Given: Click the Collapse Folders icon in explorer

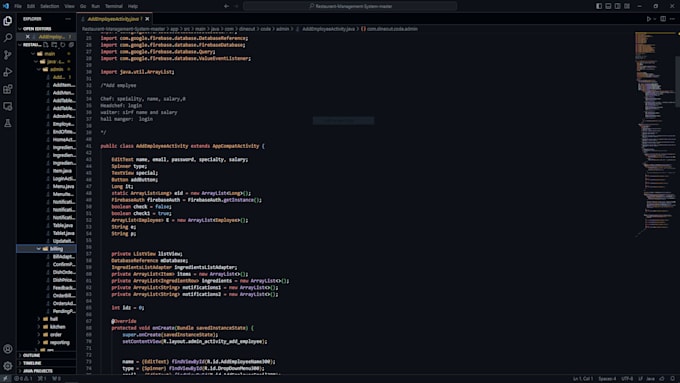Looking at the screenshot, I should pyautogui.click(x=71, y=45).
